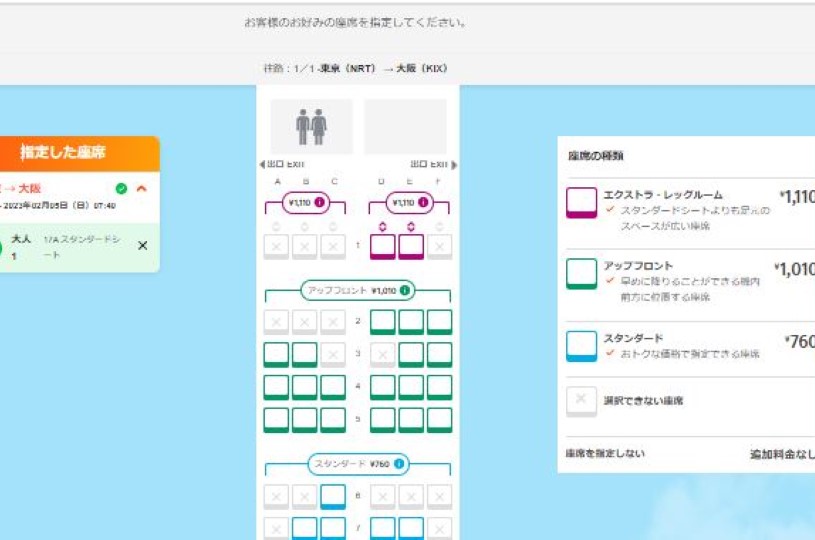This screenshot has height=540, width=815.
Task: Select standard seat 6C
Action: click(x=333, y=497)
